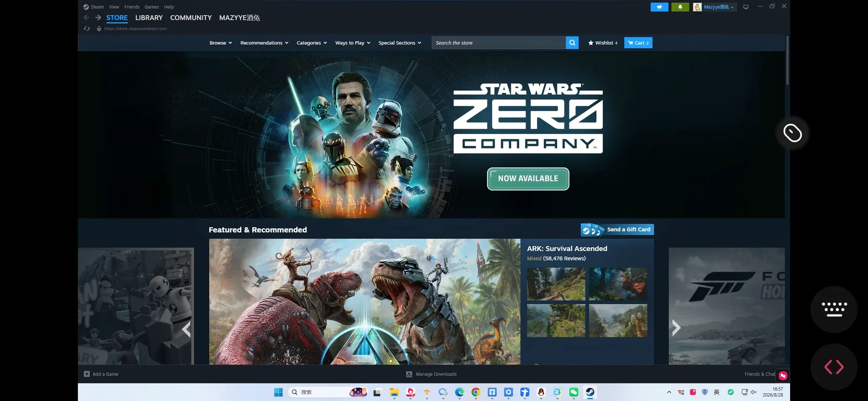Open the Games menu
This screenshot has height=401, width=868.
[152, 7]
